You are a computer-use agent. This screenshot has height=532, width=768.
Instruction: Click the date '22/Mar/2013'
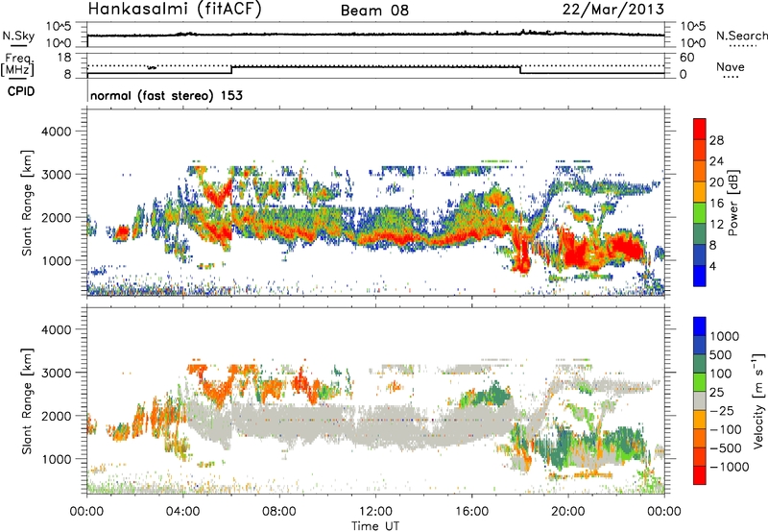coord(613,10)
